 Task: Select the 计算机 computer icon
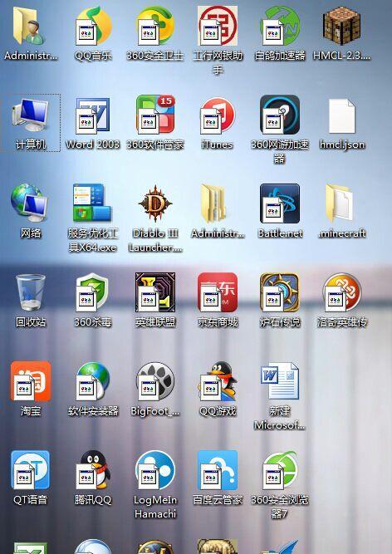pyautogui.click(x=31, y=116)
